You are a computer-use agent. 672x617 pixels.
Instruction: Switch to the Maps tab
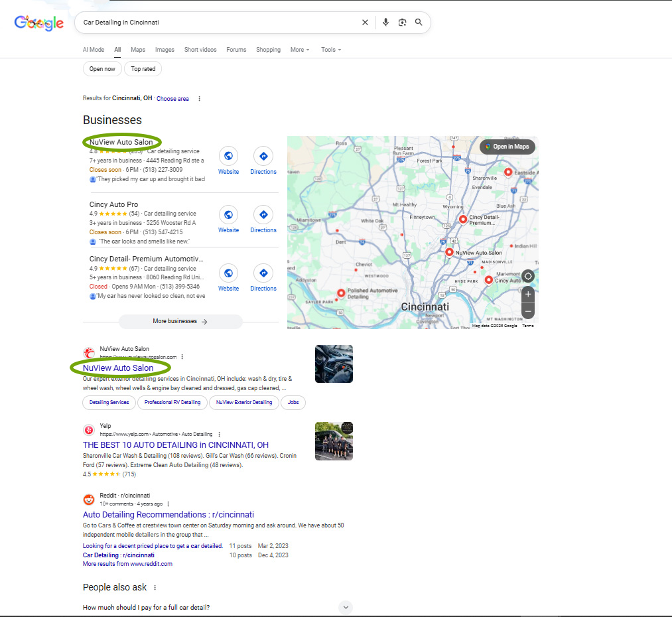click(x=138, y=50)
